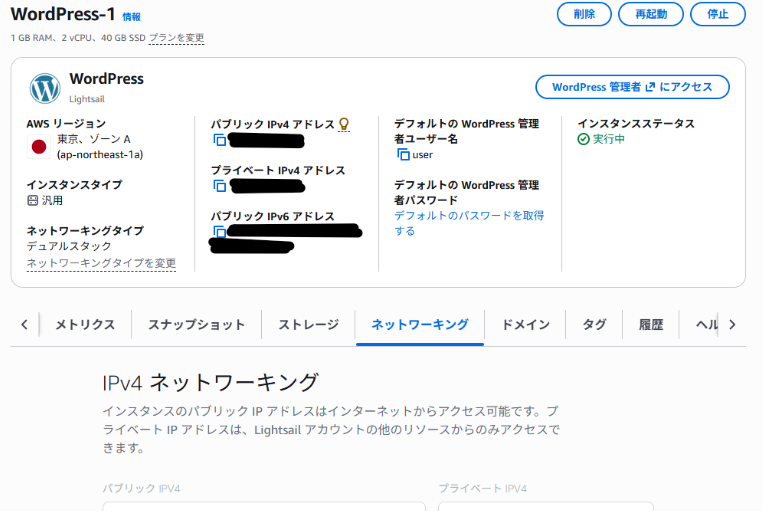Click ネットワーキングタイプを変更 link
Viewport: 762px width, 512px height.
click(101, 263)
